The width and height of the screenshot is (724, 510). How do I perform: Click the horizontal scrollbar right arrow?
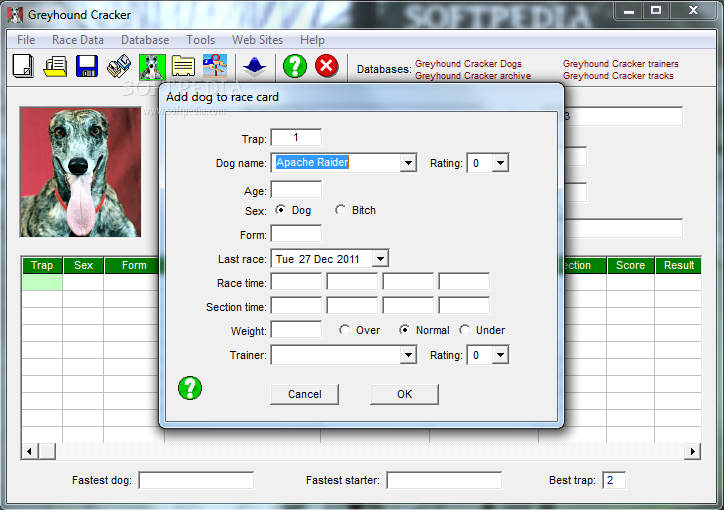click(692, 451)
